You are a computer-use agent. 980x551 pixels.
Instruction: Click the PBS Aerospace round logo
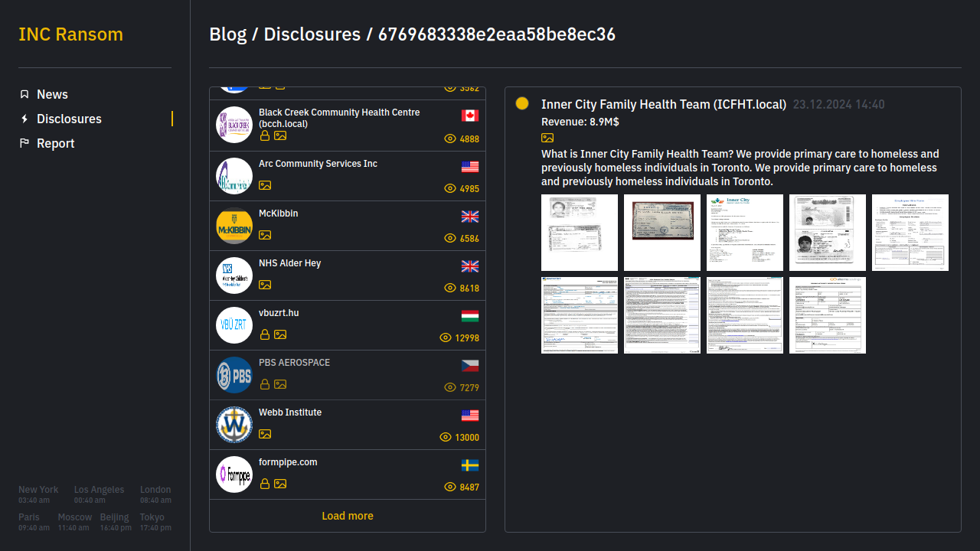pyautogui.click(x=234, y=375)
